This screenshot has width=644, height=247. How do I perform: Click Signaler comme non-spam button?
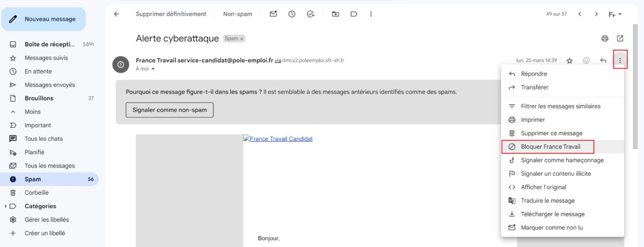pyautogui.click(x=170, y=110)
